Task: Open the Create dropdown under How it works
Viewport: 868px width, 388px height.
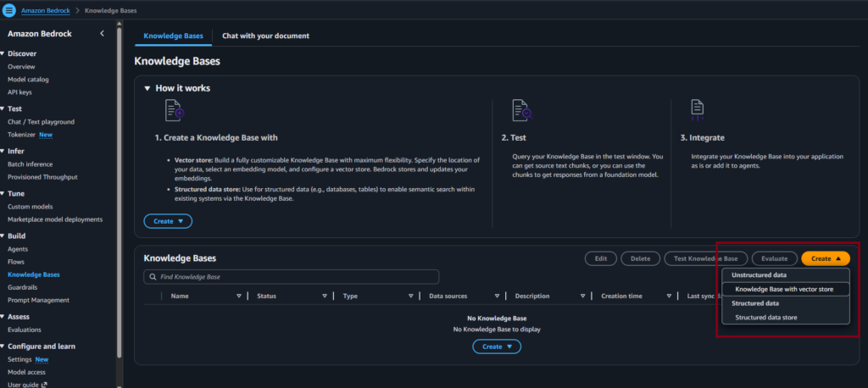Action: 168,221
